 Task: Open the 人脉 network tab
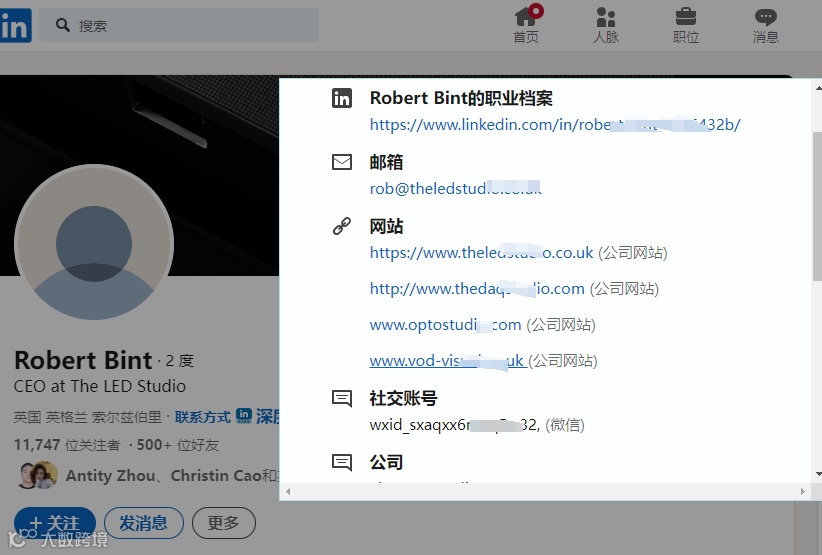point(606,25)
